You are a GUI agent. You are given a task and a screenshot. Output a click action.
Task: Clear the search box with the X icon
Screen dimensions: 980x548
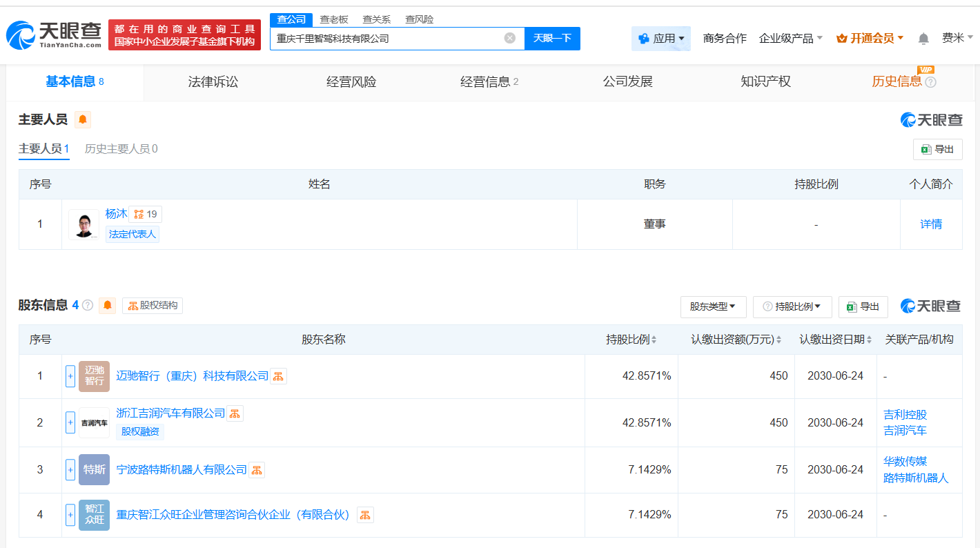pos(510,38)
